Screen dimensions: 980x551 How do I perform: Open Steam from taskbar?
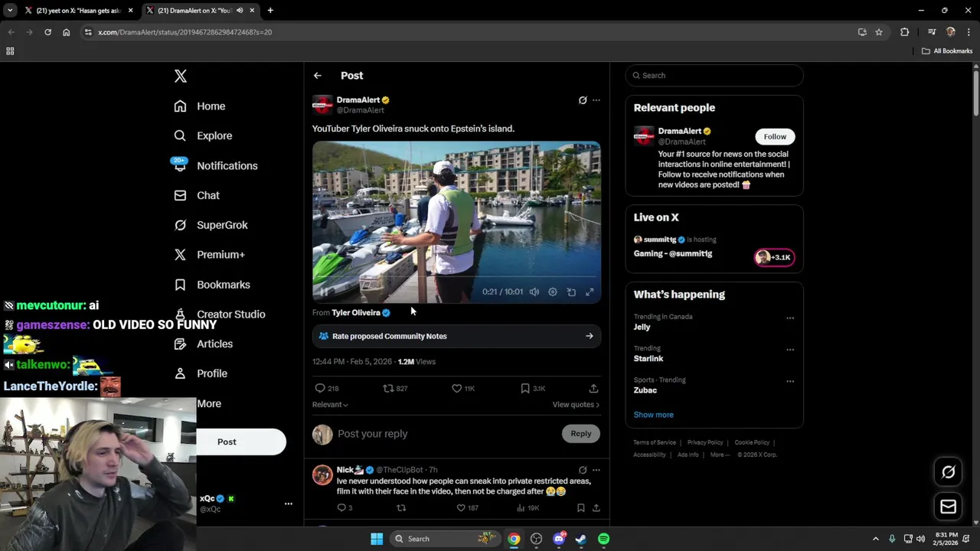581,539
